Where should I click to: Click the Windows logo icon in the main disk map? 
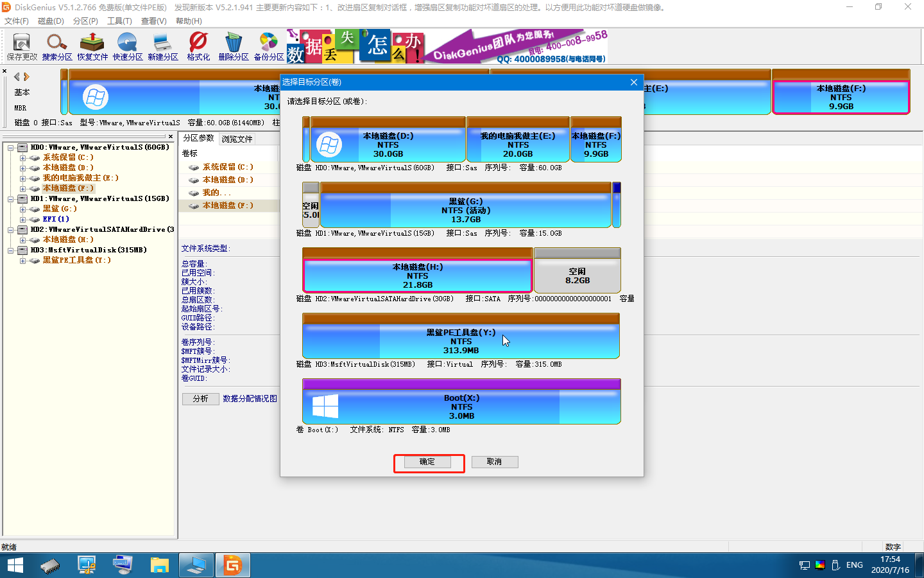(x=96, y=98)
